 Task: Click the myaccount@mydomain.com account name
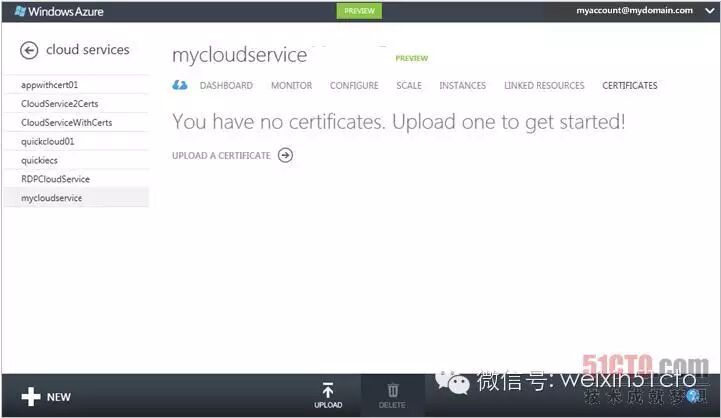[x=635, y=10]
